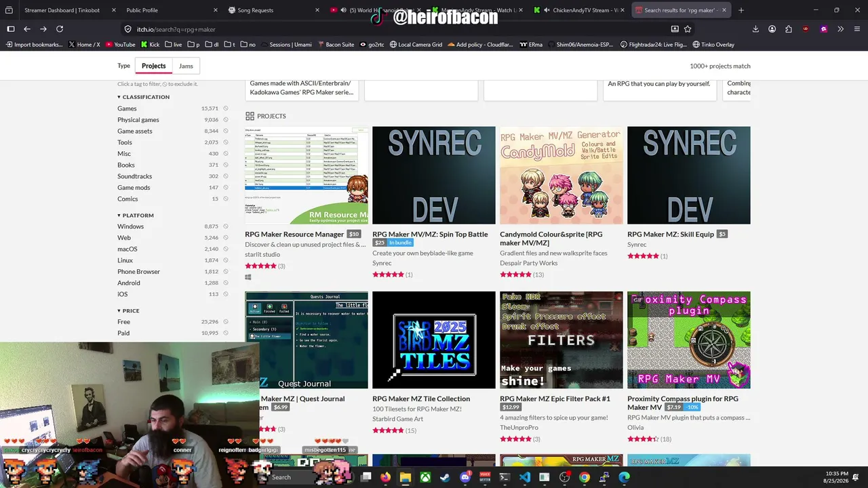
Task: Collapse the Classification filter section
Action: coord(144,97)
